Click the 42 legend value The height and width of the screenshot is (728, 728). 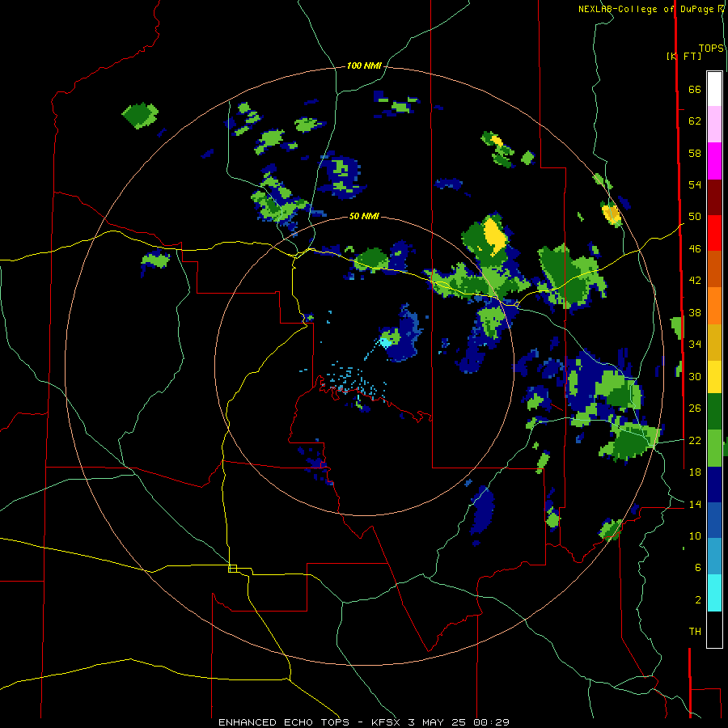click(x=695, y=281)
